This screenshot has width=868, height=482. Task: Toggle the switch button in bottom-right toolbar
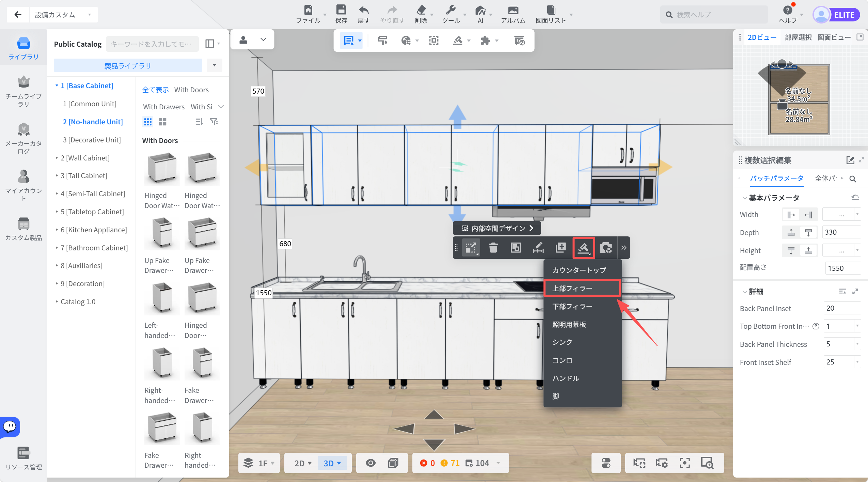coord(606,463)
